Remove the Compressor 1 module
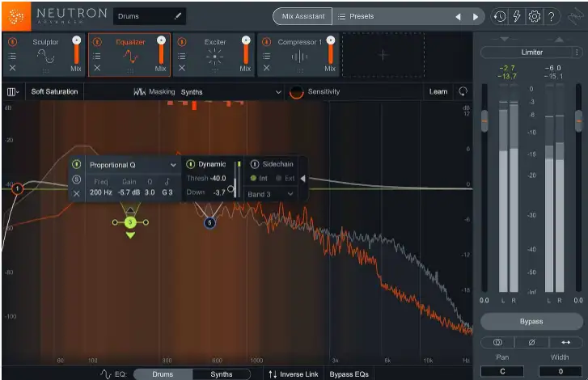 (x=266, y=68)
